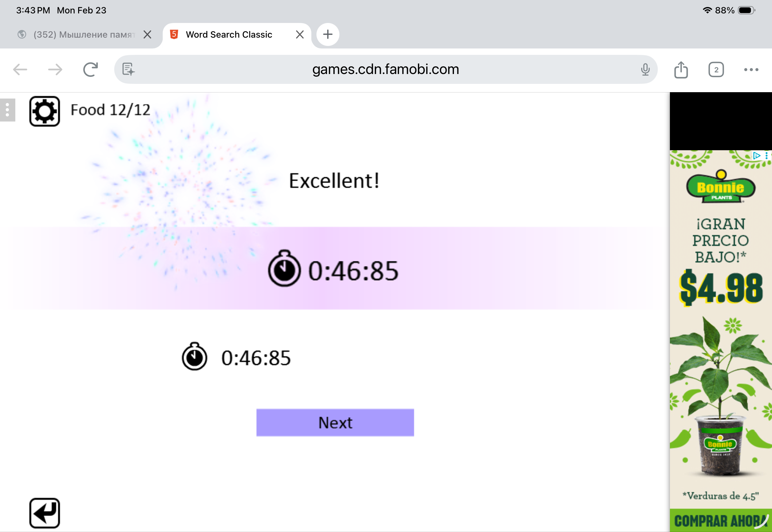
Task: Click the games.cdn.famobi.com address field
Action: tap(385, 69)
